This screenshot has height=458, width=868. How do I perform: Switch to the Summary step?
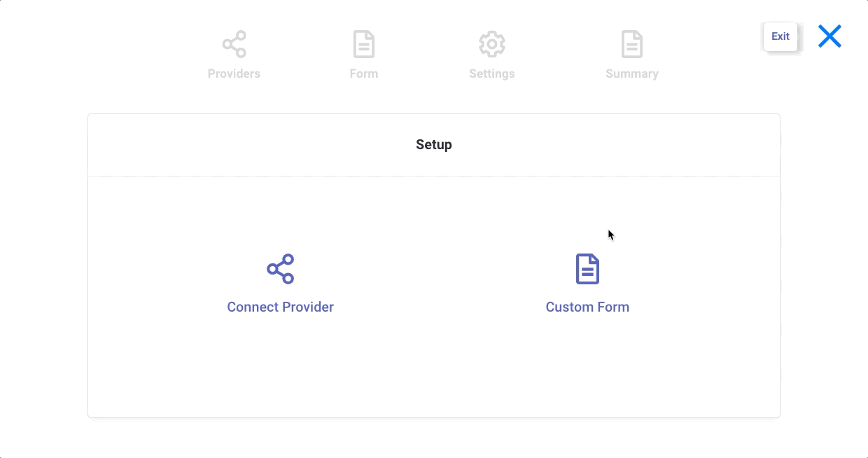click(632, 56)
